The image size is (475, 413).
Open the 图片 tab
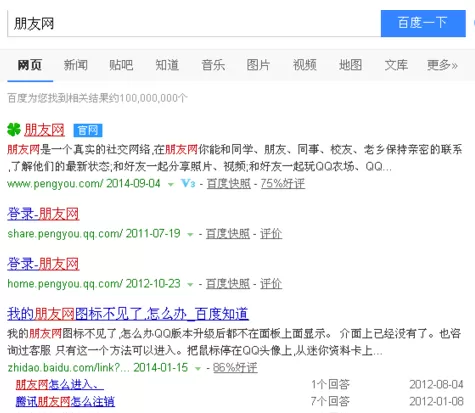pyautogui.click(x=258, y=65)
